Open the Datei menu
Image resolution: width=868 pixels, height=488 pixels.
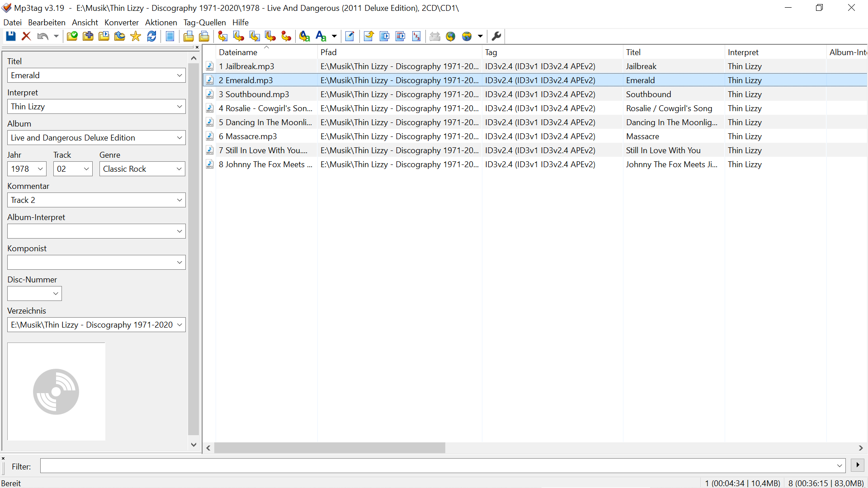[12, 23]
